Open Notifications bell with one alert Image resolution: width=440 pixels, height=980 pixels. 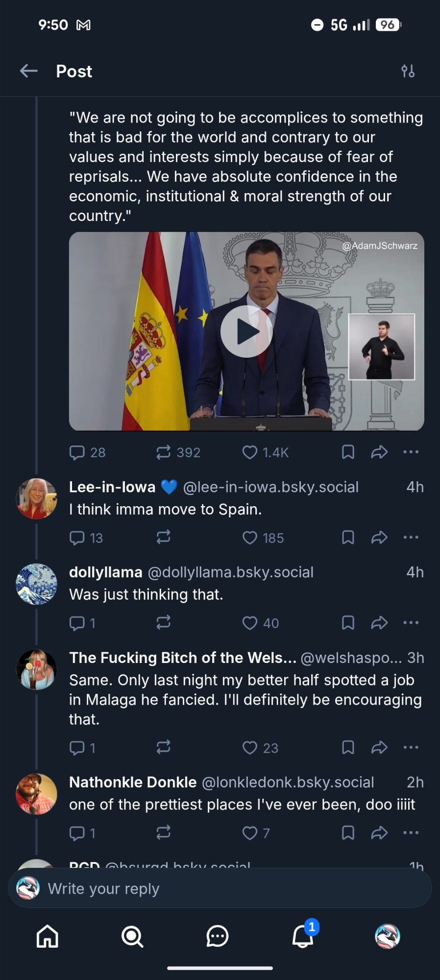pos(303,936)
